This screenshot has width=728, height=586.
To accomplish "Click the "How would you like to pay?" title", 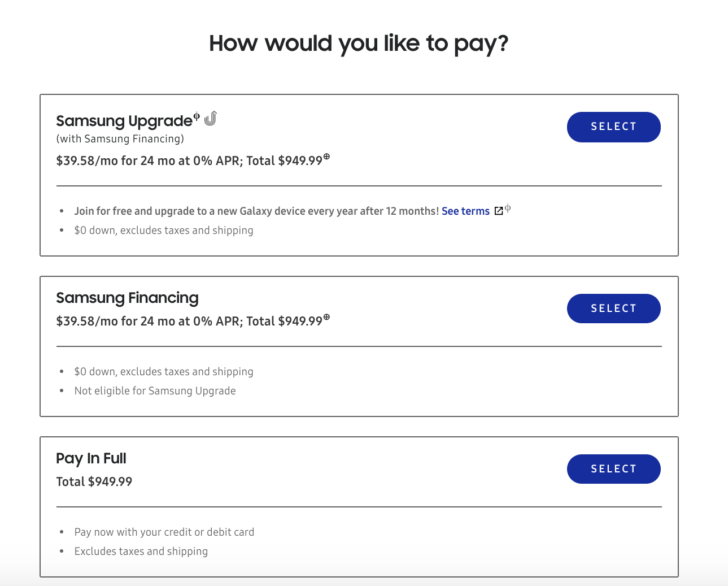I will pos(359,44).
